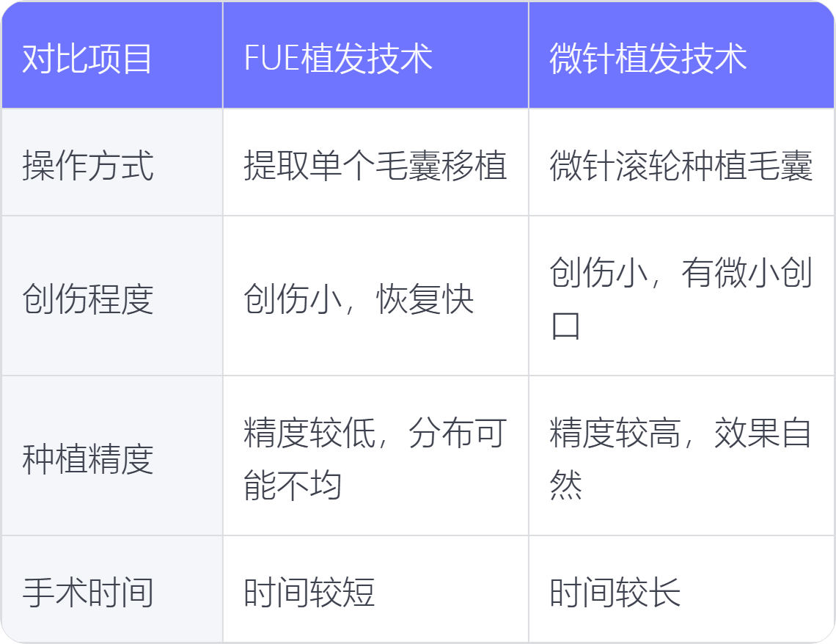Screen dimensions: 836x644
Task: Click the 精度较高，效果自然 cell
Action: [x=681, y=455]
